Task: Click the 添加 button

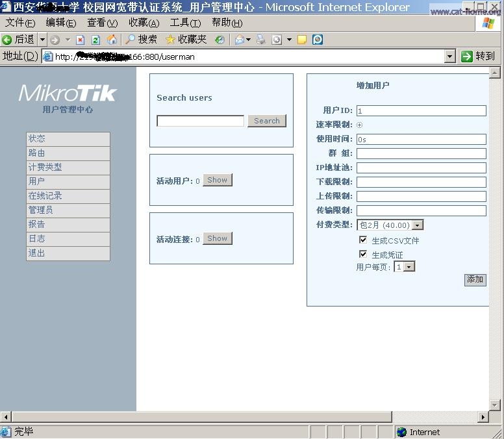Action: pyautogui.click(x=475, y=279)
